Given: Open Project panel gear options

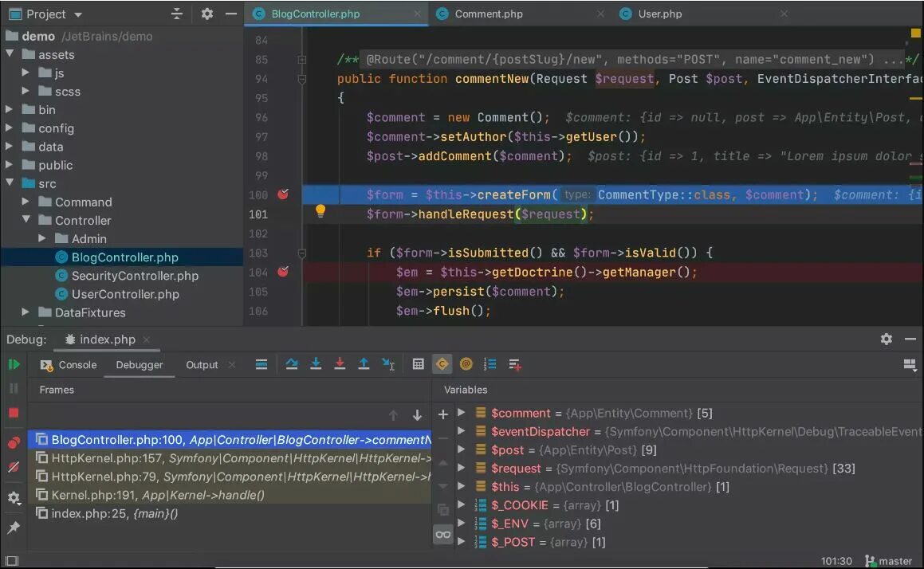Looking at the screenshot, I should pos(206,14).
